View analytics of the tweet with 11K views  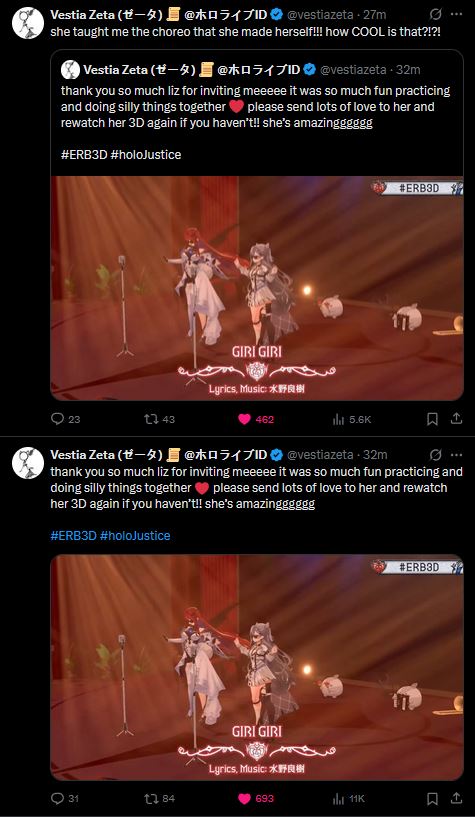coord(349,799)
